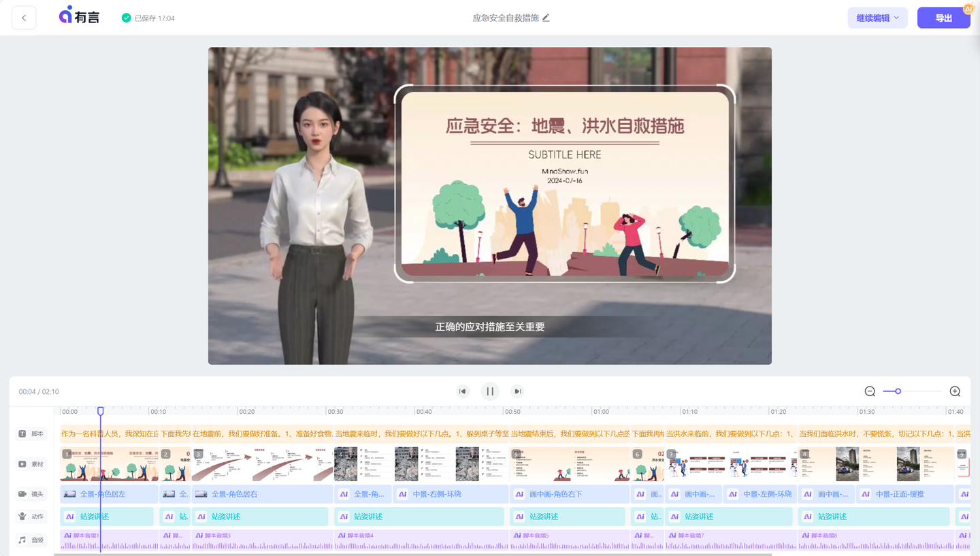The width and height of the screenshot is (980, 556).
Task: Select the 脚本音频7 audio clip
Action: [730, 540]
